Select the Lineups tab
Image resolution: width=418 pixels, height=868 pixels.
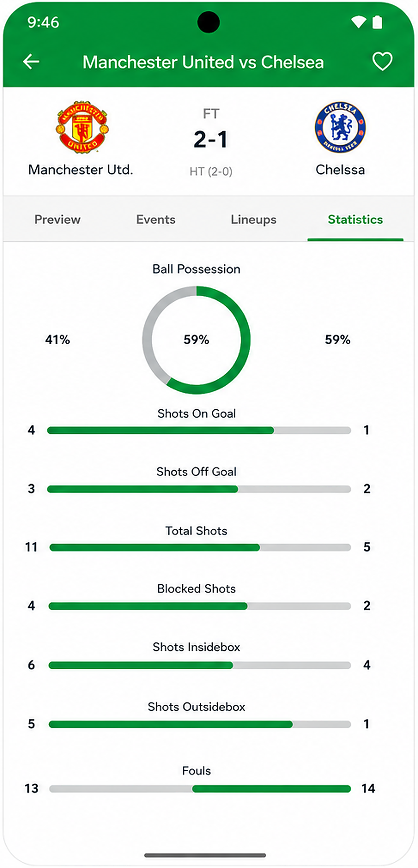(254, 219)
